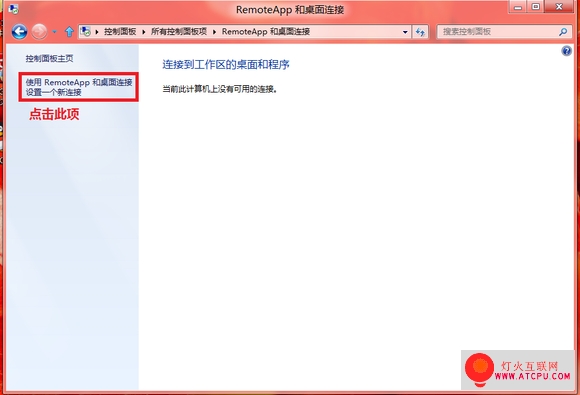Expand the arrow after 控制面板 breadcrumb

[144, 32]
